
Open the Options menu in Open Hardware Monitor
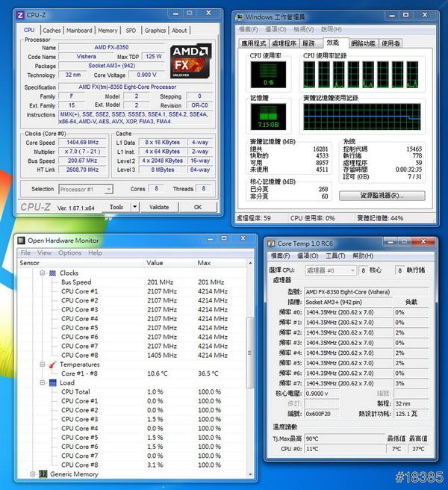click(70, 252)
